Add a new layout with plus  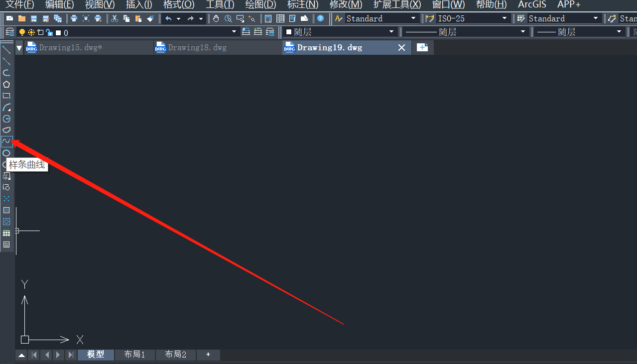coord(208,355)
